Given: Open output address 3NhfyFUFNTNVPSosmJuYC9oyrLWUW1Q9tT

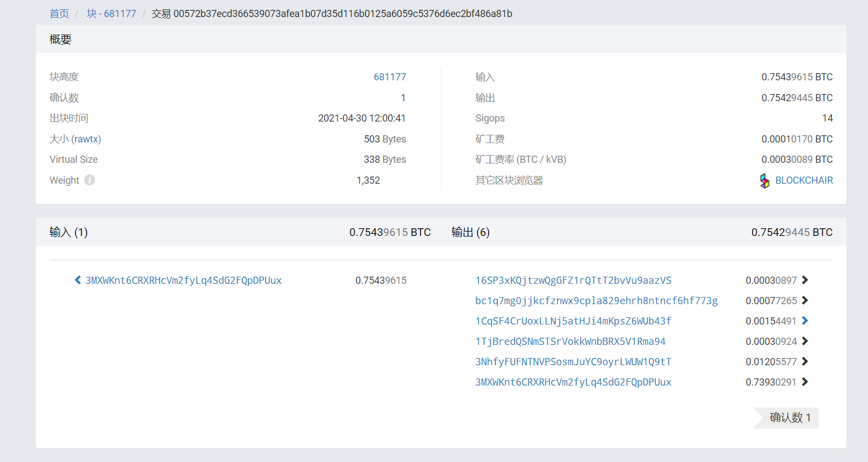Looking at the screenshot, I should click(573, 362).
